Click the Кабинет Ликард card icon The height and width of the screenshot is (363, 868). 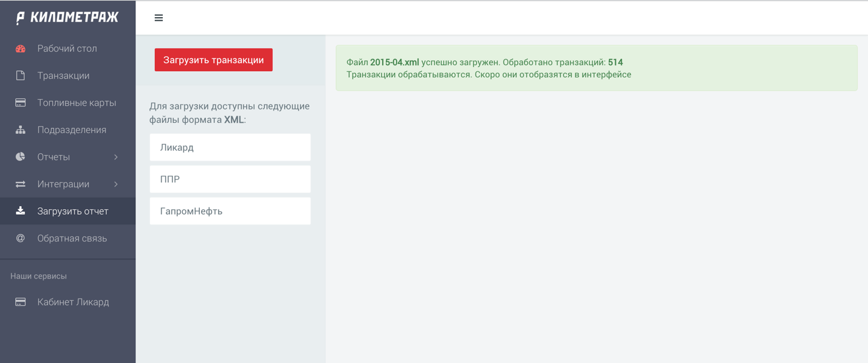pos(21,302)
